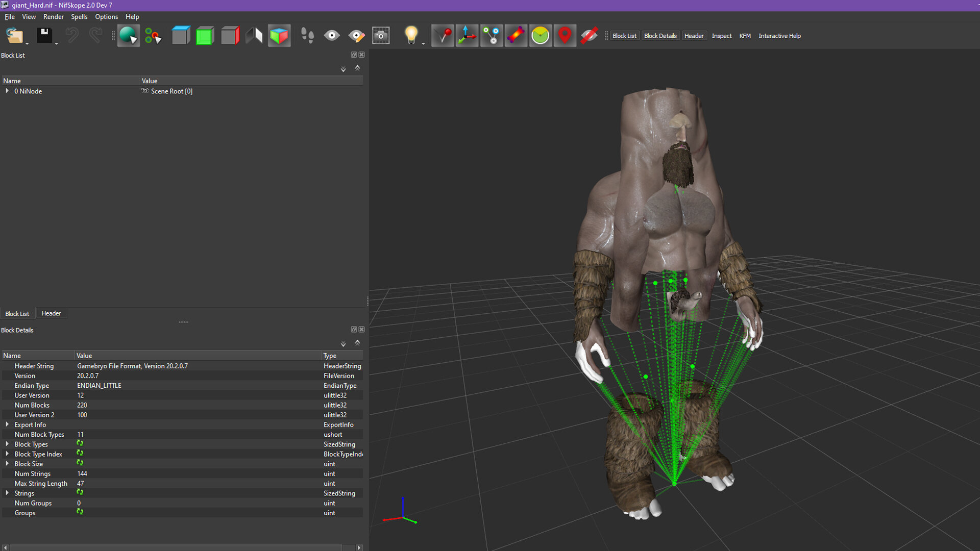Click the Txt icon beside Scene Root

coord(145,91)
